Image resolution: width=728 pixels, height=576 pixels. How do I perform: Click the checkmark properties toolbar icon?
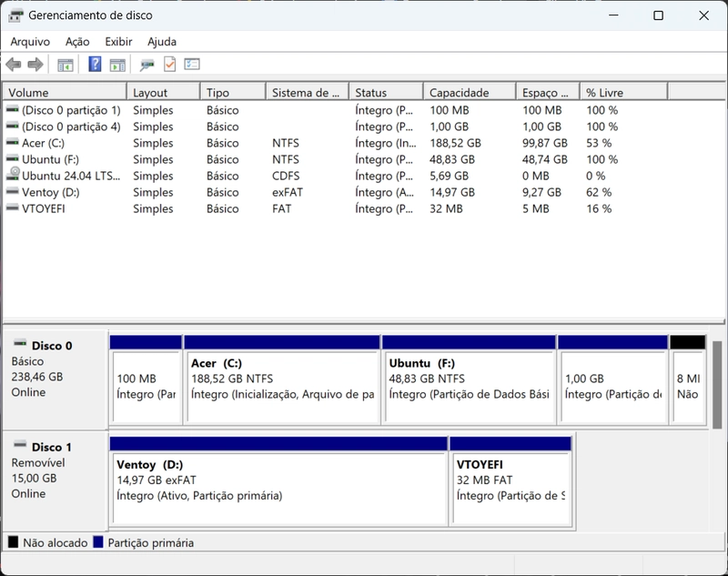[x=170, y=64]
